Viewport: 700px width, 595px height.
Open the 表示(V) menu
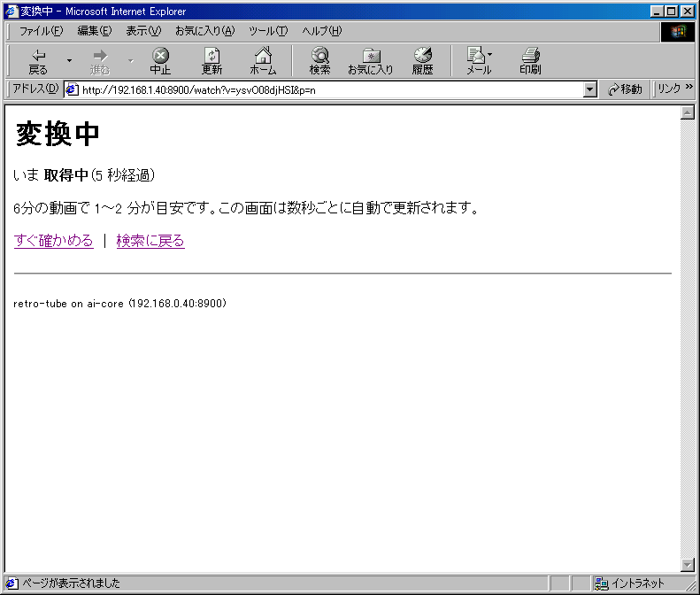143,31
